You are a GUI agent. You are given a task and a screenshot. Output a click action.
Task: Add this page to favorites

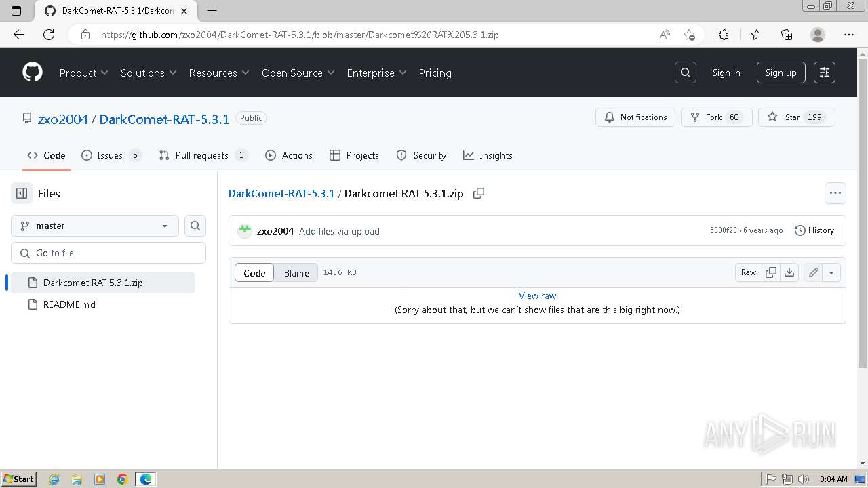tap(689, 35)
